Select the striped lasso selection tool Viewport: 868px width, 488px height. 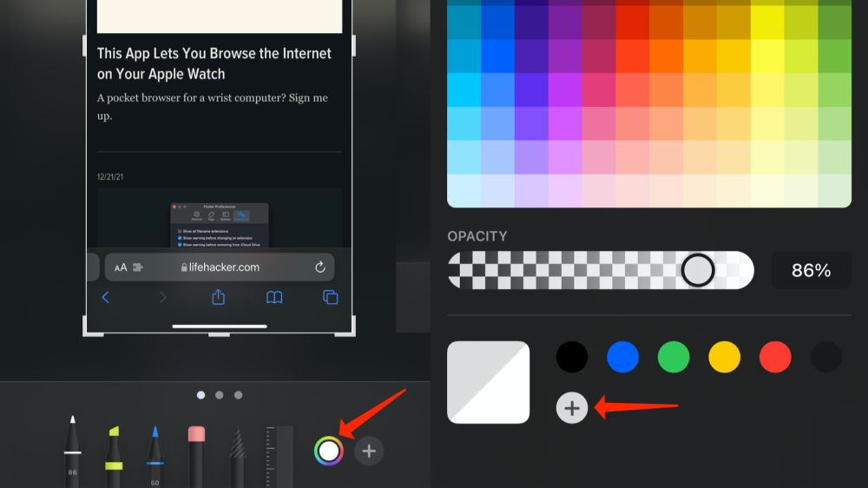(237, 455)
